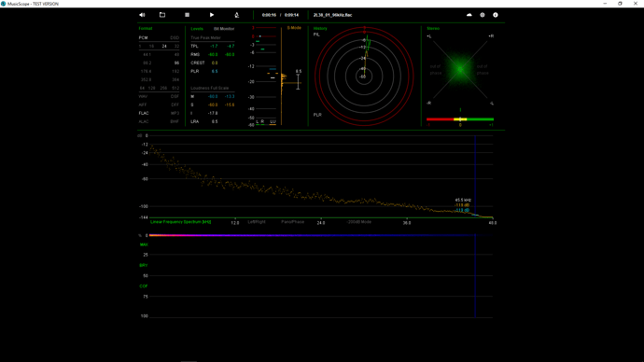Open a file using the folder icon

[162, 15]
